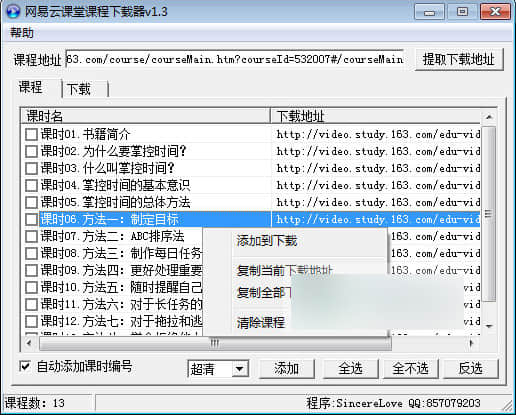Toggle the 自动添加课时编号 checkbox
The width and height of the screenshot is (516, 415).
pos(25,366)
